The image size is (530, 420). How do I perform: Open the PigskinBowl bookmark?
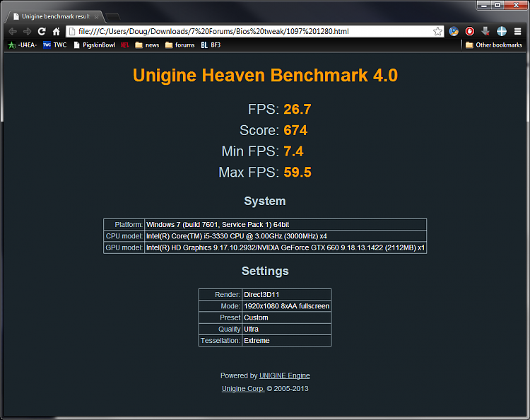click(x=94, y=45)
